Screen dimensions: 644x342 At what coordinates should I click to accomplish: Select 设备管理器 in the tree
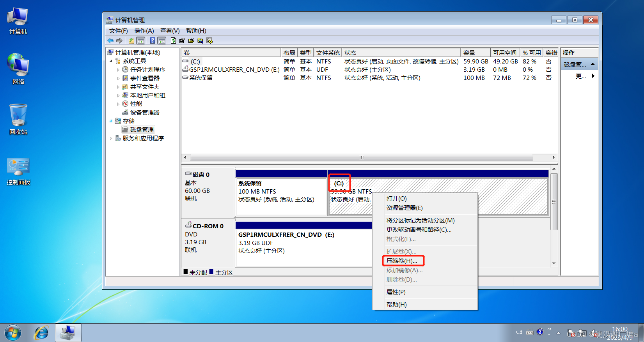pos(145,113)
